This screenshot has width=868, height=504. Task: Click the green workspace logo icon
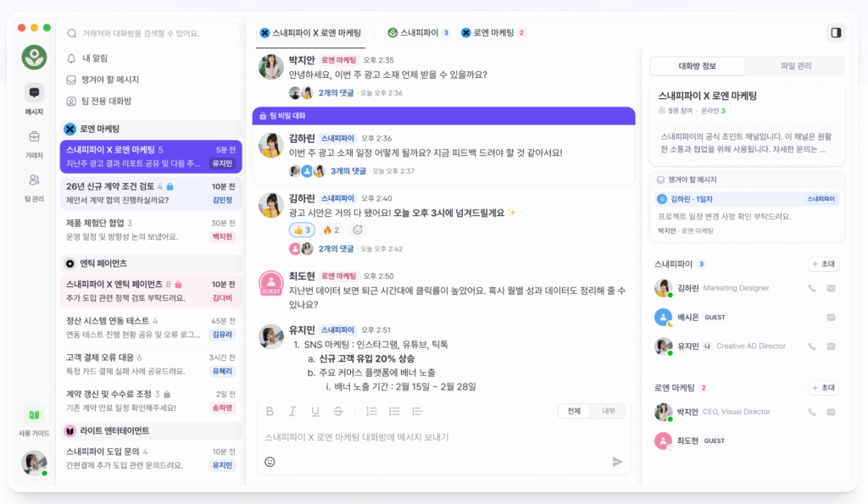34,57
